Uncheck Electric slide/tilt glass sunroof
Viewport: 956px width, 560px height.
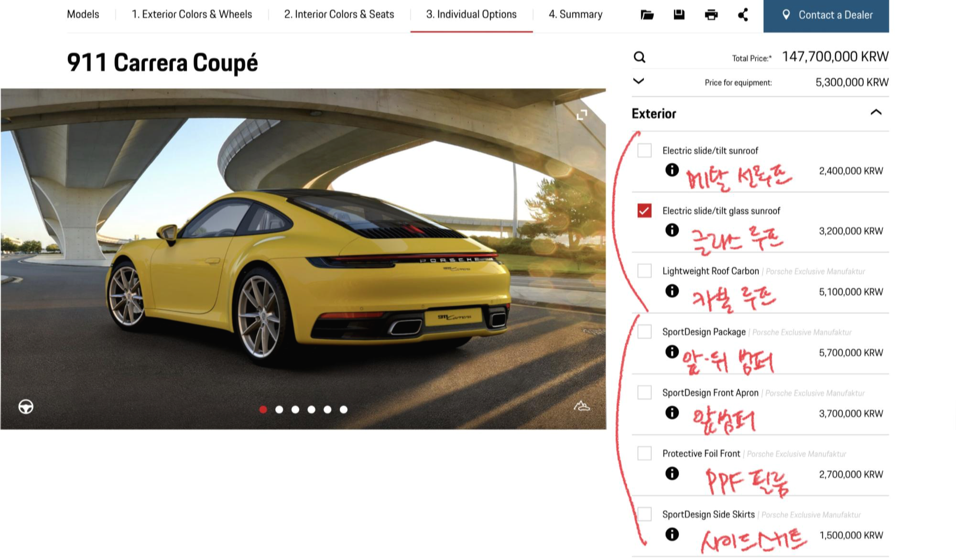click(644, 211)
